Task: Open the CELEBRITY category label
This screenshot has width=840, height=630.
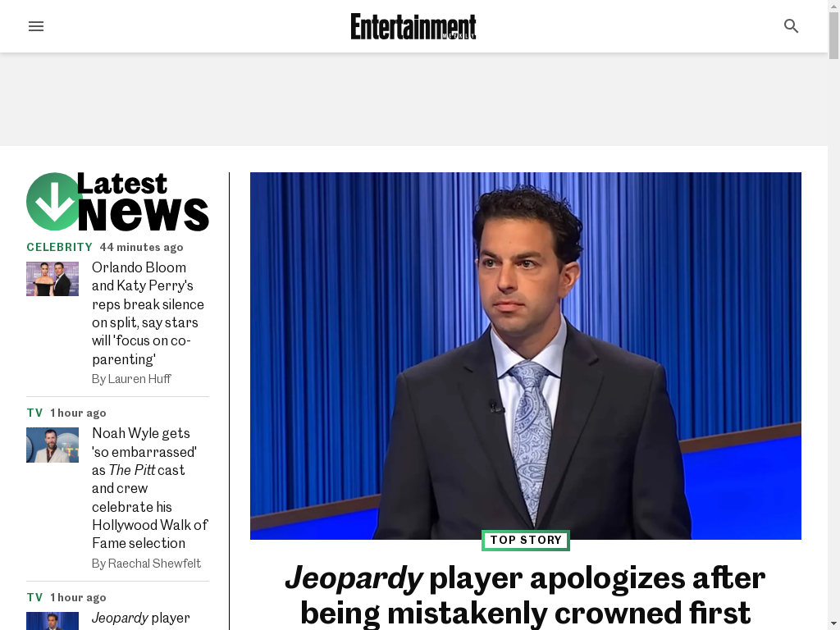Action: click(x=59, y=247)
